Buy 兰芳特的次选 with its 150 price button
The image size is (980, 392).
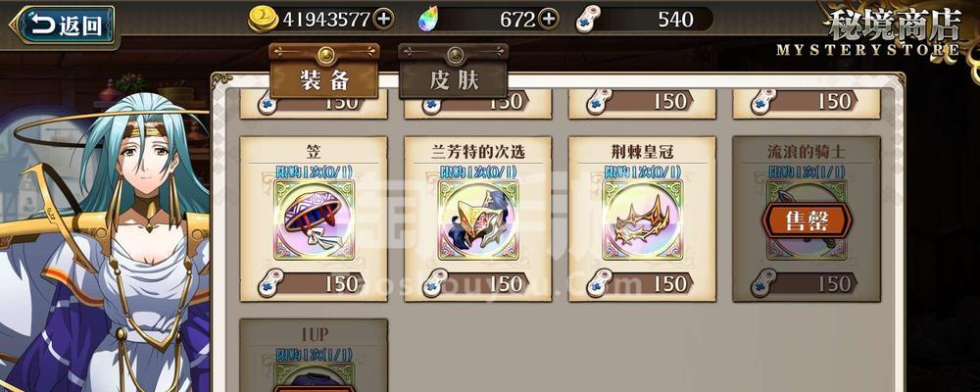point(478,283)
